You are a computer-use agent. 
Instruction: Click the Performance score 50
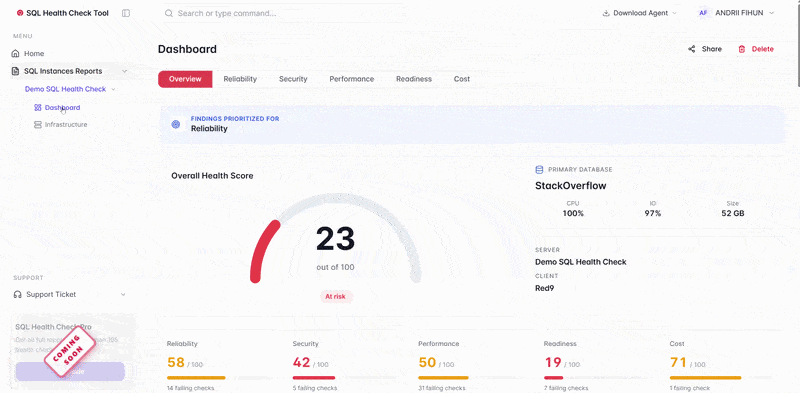(x=427, y=362)
